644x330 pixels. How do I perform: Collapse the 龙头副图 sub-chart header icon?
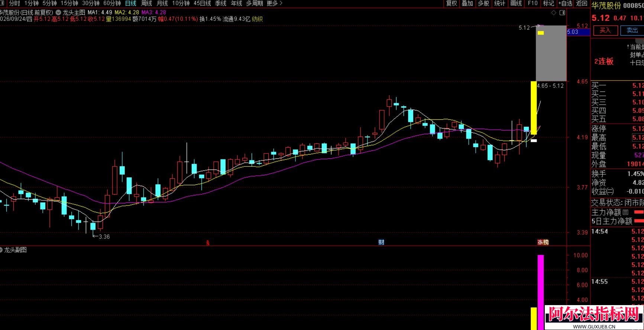click(1, 250)
